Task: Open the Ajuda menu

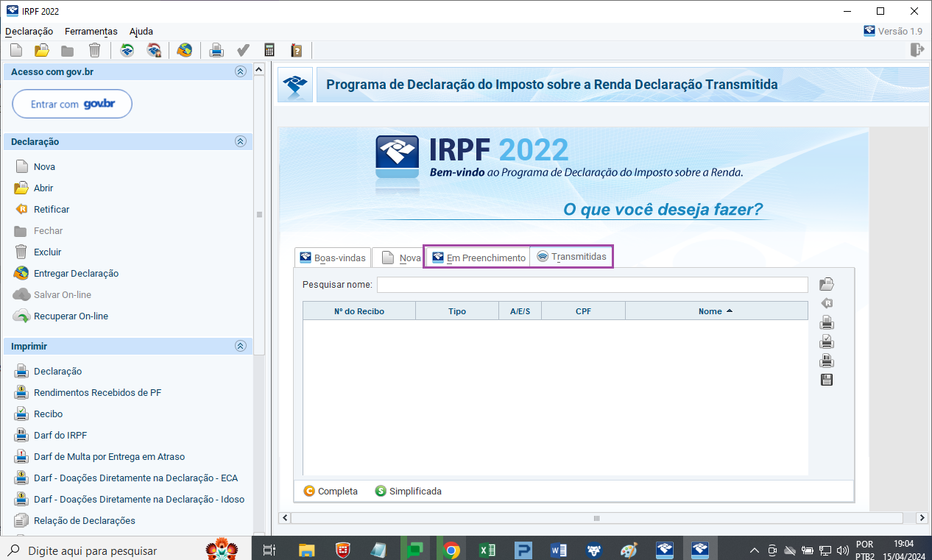Action: tap(141, 32)
